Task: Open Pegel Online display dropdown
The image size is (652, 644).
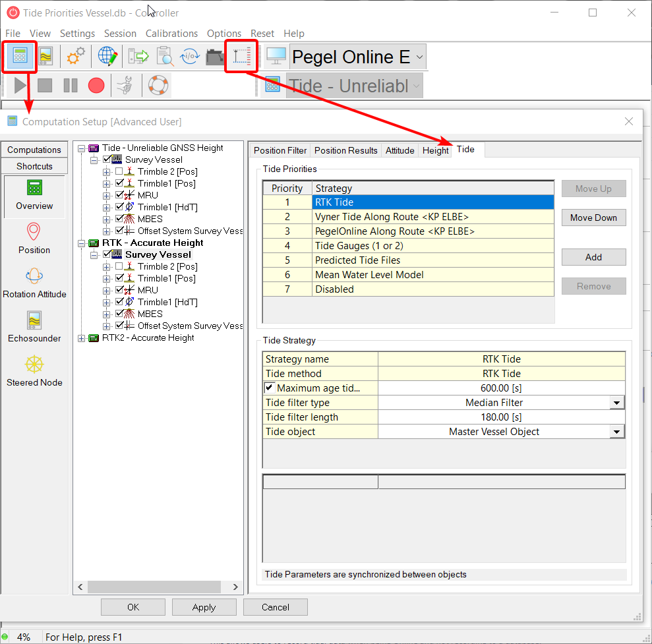Action: click(x=419, y=57)
